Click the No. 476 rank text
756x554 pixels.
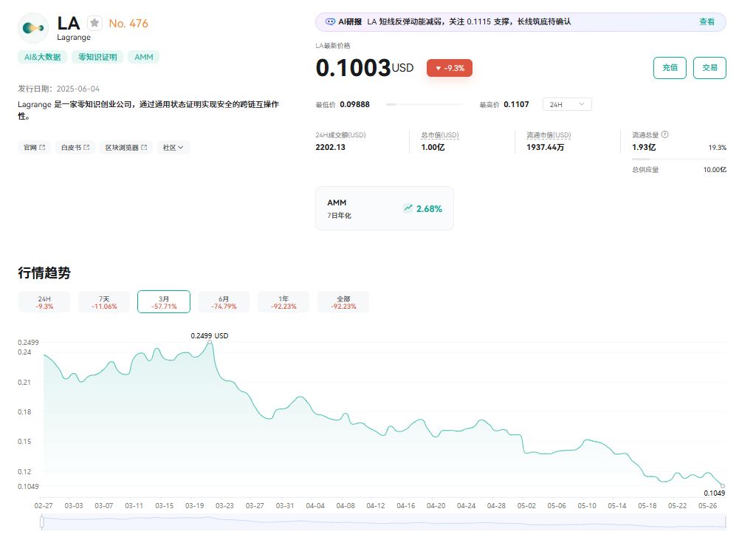tap(128, 23)
